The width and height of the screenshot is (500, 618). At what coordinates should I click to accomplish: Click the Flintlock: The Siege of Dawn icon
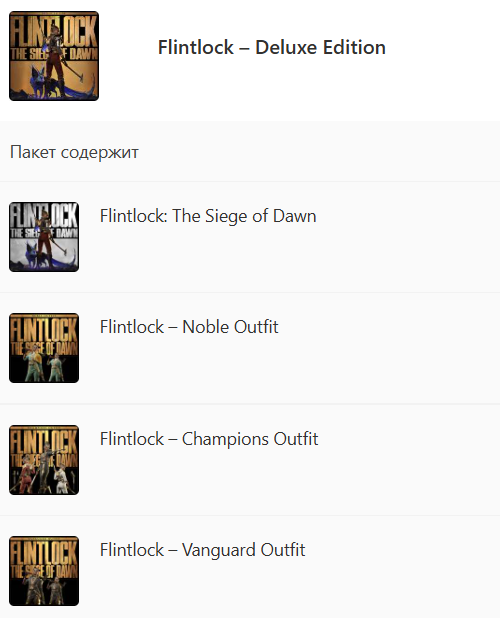pyautogui.click(x=44, y=237)
